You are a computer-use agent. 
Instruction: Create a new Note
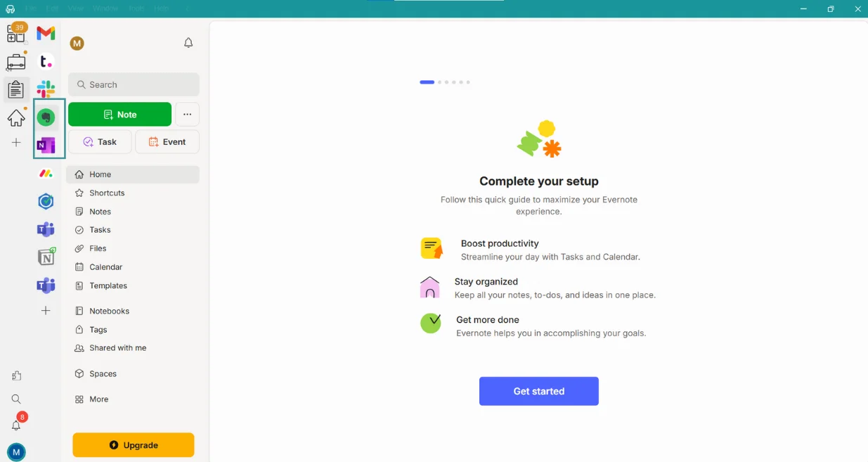tap(119, 115)
